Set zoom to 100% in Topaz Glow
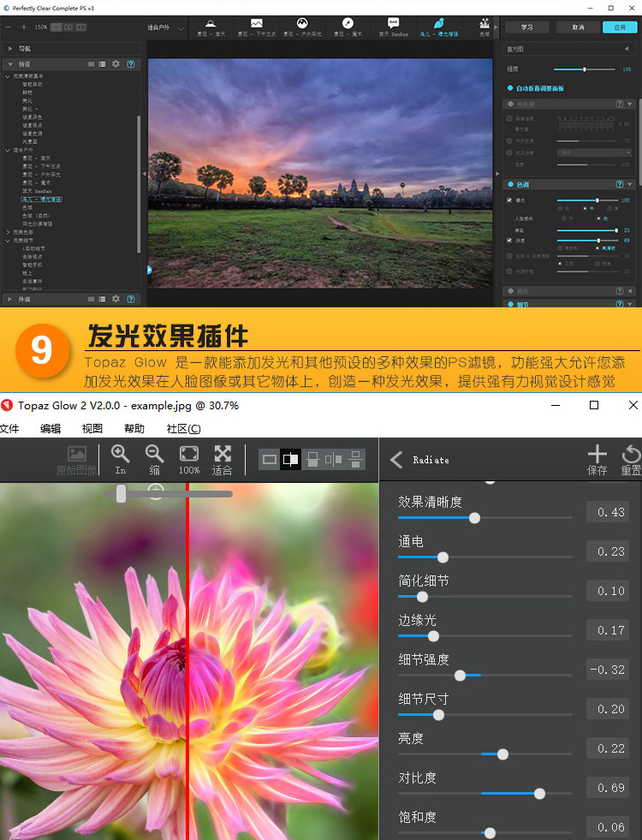 click(x=189, y=455)
